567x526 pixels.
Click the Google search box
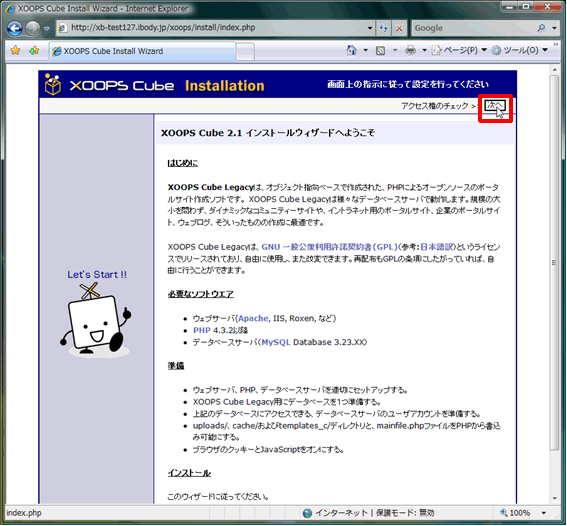point(474,28)
